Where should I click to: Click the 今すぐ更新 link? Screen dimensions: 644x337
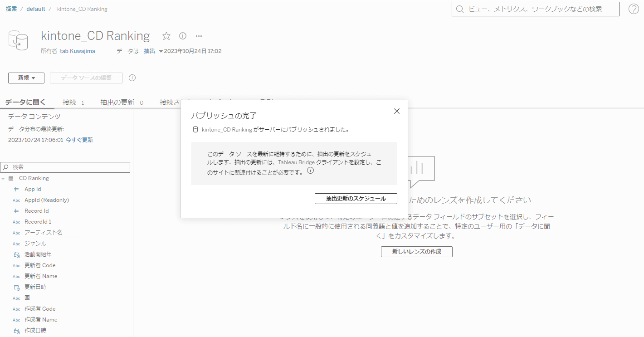coord(79,140)
